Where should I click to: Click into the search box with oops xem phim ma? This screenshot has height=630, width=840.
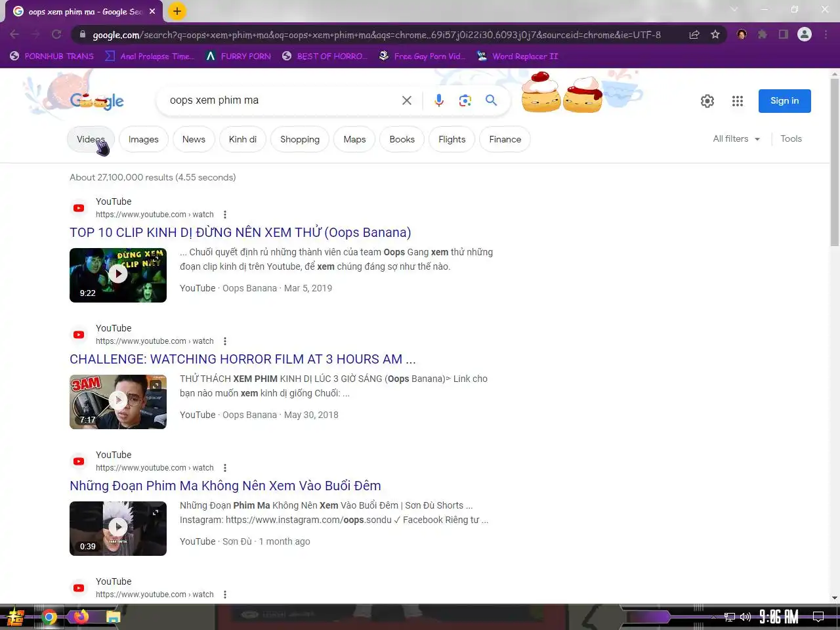pyautogui.click(x=279, y=100)
